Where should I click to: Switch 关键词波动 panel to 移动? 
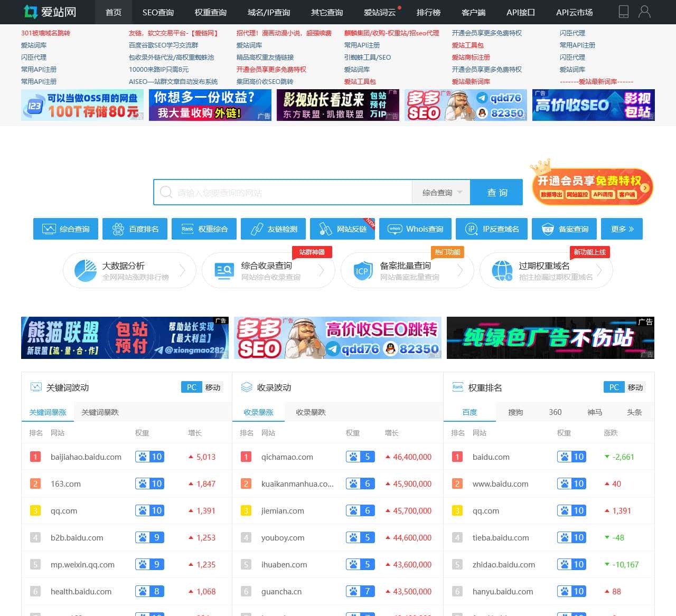point(213,387)
